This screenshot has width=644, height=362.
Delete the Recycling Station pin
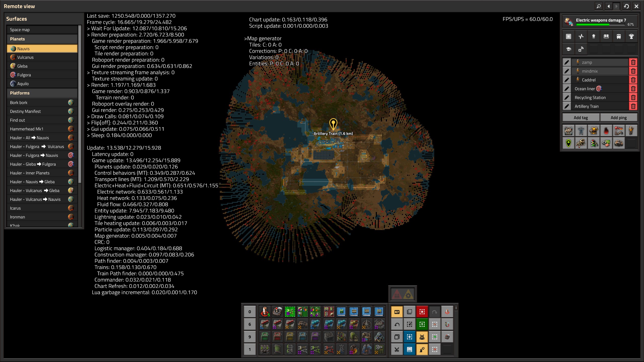[633, 98]
